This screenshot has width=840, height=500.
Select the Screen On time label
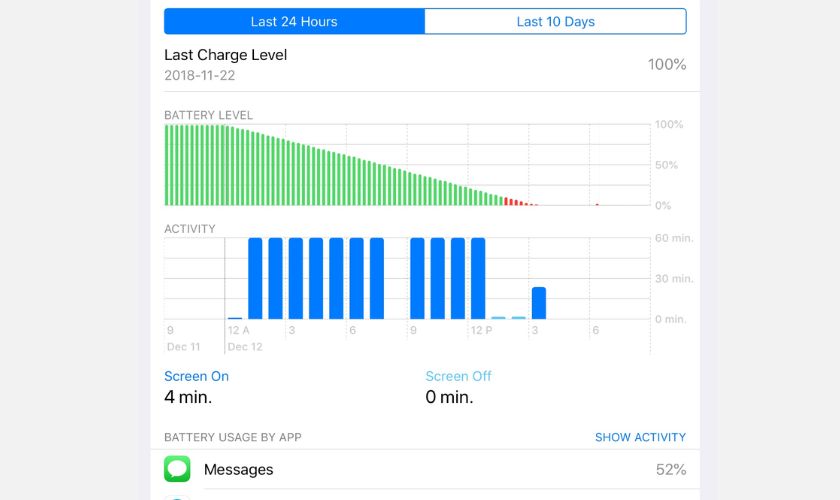pyautogui.click(x=196, y=376)
